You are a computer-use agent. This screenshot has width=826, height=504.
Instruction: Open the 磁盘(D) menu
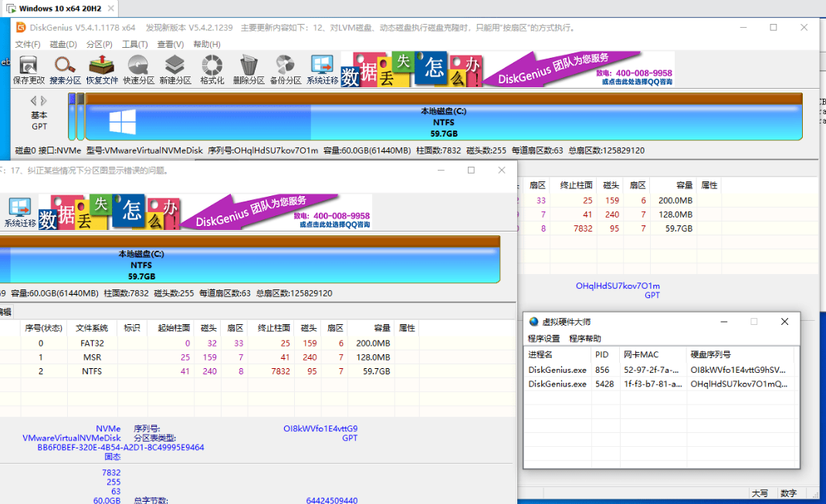[x=63, y=44]
